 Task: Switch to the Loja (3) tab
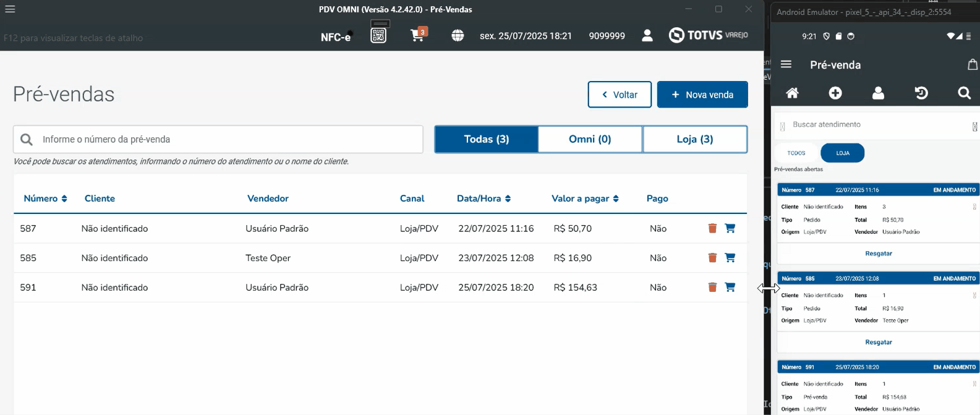tap(695, 139)
